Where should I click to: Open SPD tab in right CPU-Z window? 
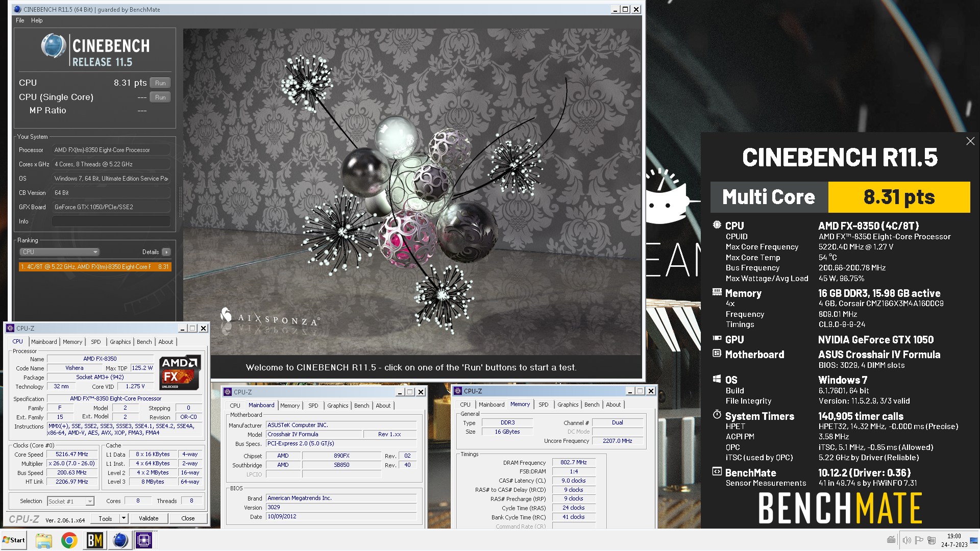(x=544, y=405)
